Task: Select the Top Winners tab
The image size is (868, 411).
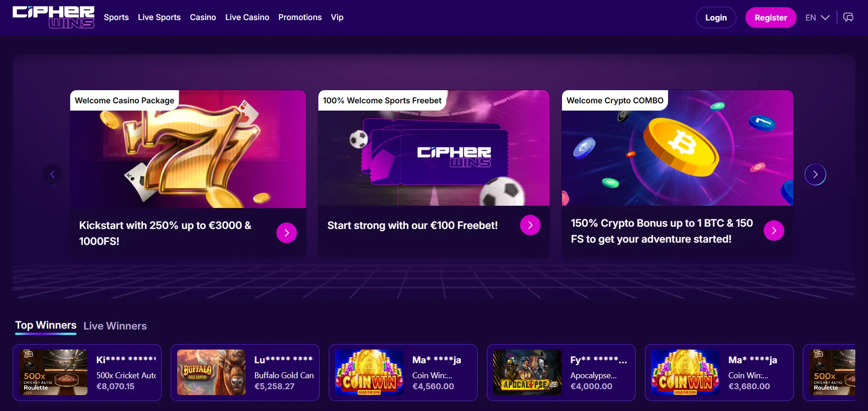Action: click(46, 325)
